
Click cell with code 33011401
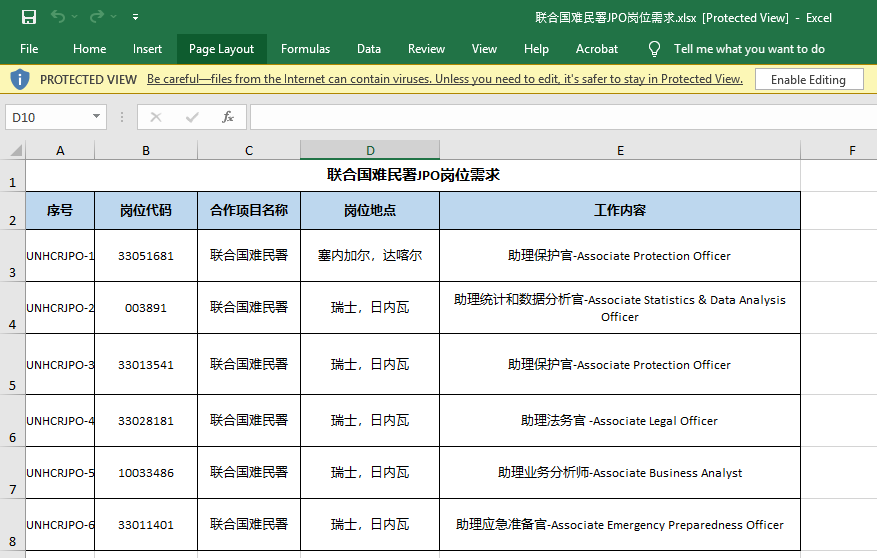coord(146,524)
